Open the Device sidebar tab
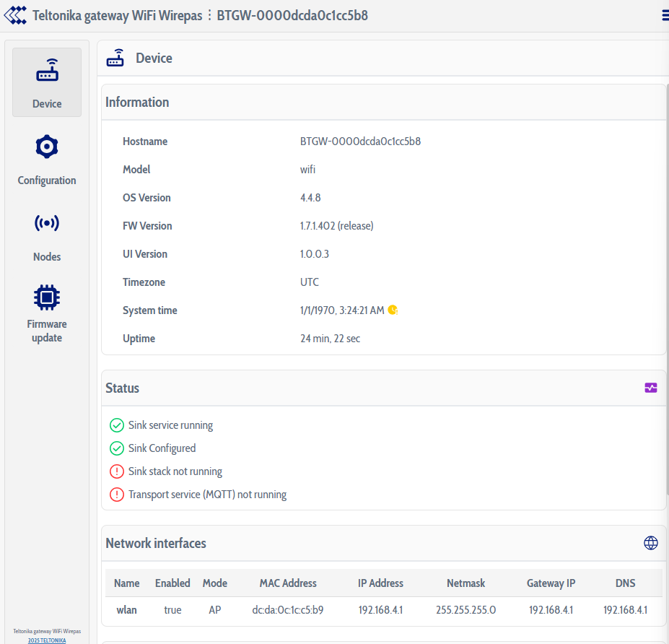The width and height of the screenshot is (669, 644). pyautogui.click(x=47, y=82)
